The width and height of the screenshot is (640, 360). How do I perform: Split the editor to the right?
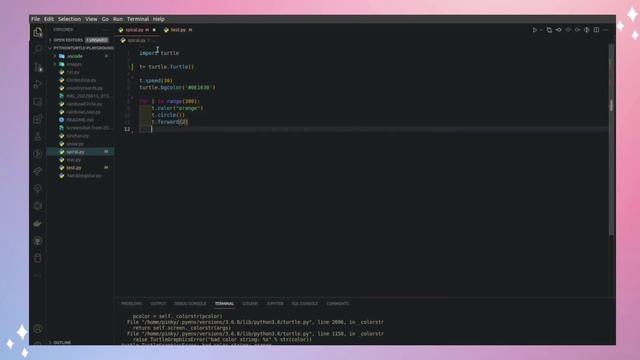click(x=596, y=30)
